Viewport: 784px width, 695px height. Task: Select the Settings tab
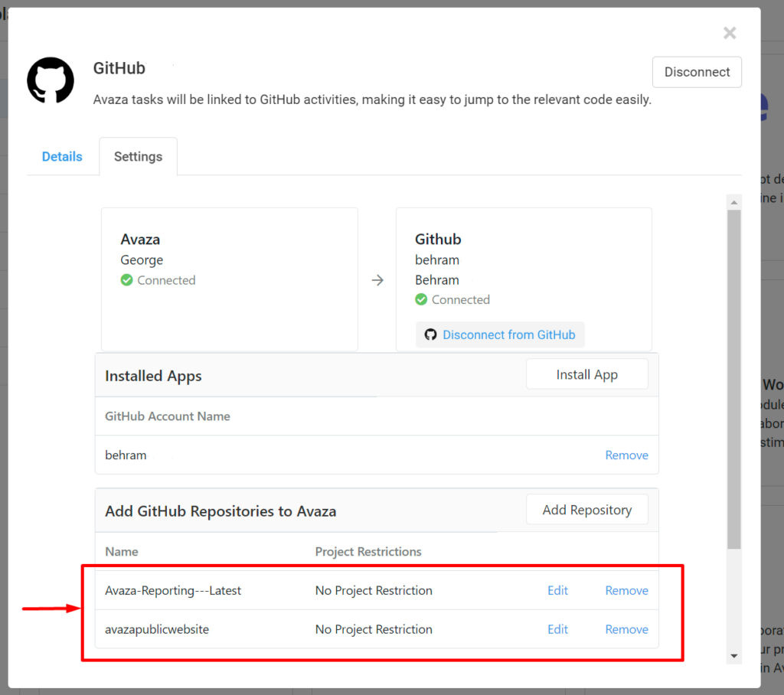point(138,156)
